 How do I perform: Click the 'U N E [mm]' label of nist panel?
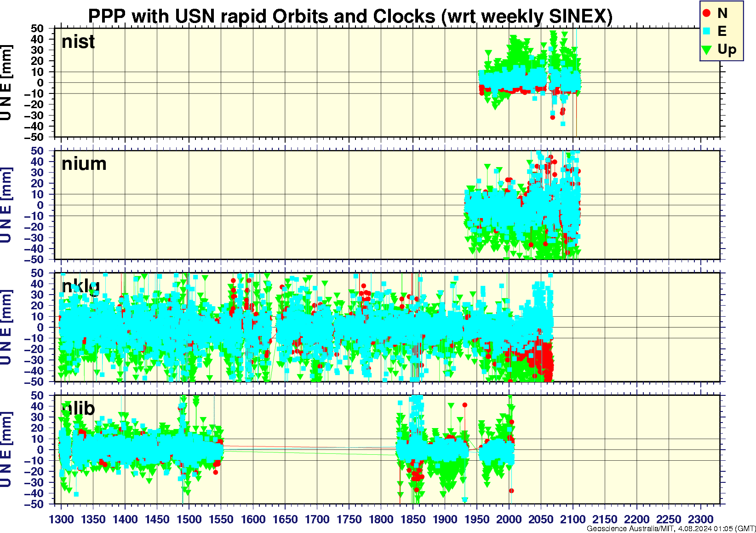pyautogui.click(x=6, y=83)
